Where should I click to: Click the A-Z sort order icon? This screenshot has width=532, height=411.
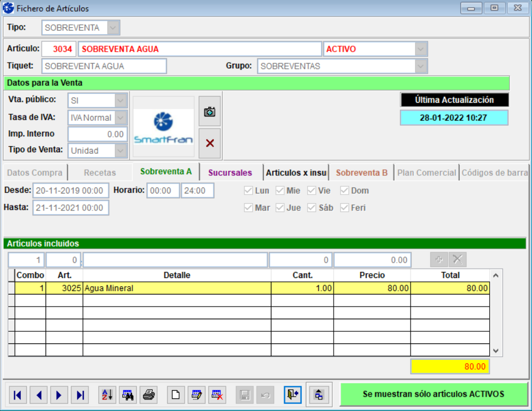click(107, 395)
